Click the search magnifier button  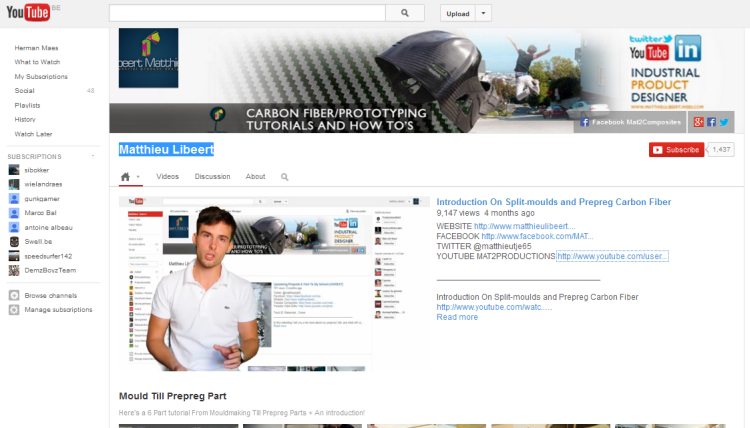405,13
